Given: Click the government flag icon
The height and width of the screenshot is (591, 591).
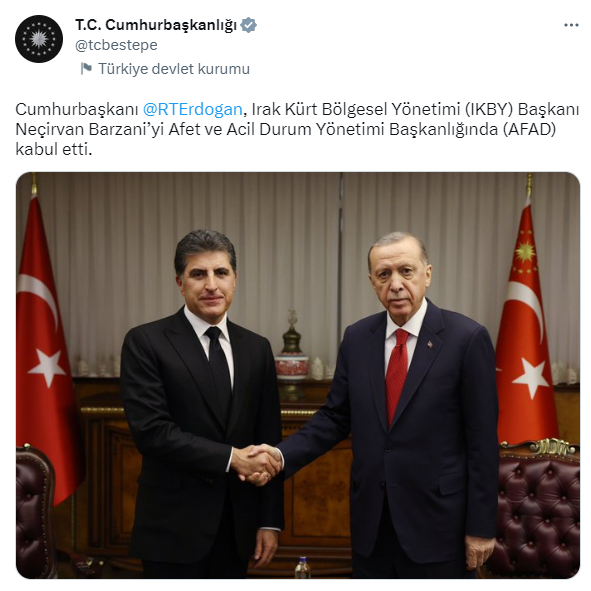Looking at the screenshot, I should pos(86,69).
